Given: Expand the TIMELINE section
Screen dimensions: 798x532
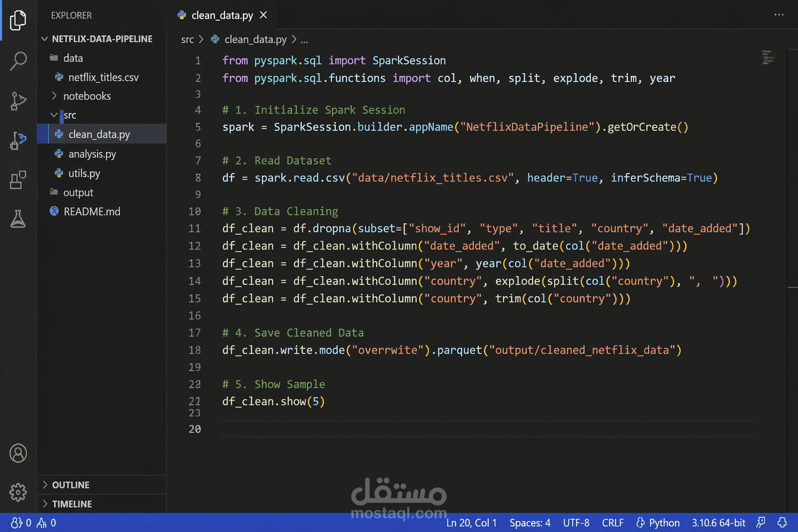Looking at the screenshot, I should coord(45,504).
